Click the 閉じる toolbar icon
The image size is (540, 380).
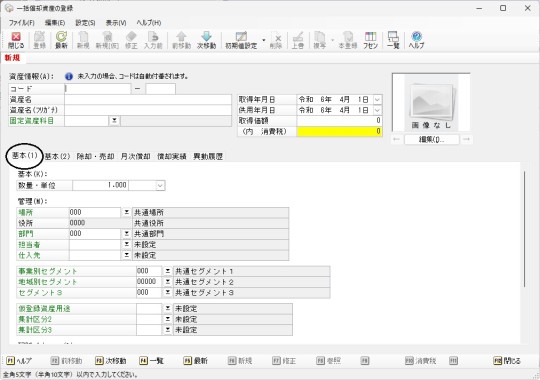(16, 40)
